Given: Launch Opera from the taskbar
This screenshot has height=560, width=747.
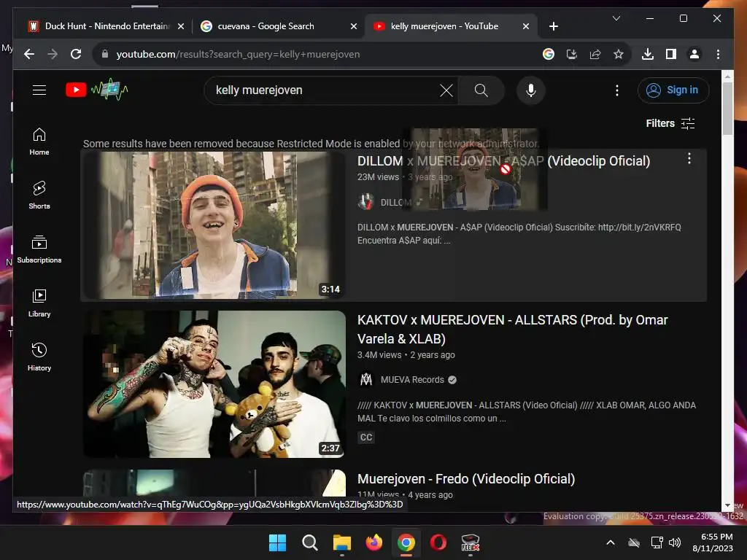Looking at the screenshot, I should point(438,542).
